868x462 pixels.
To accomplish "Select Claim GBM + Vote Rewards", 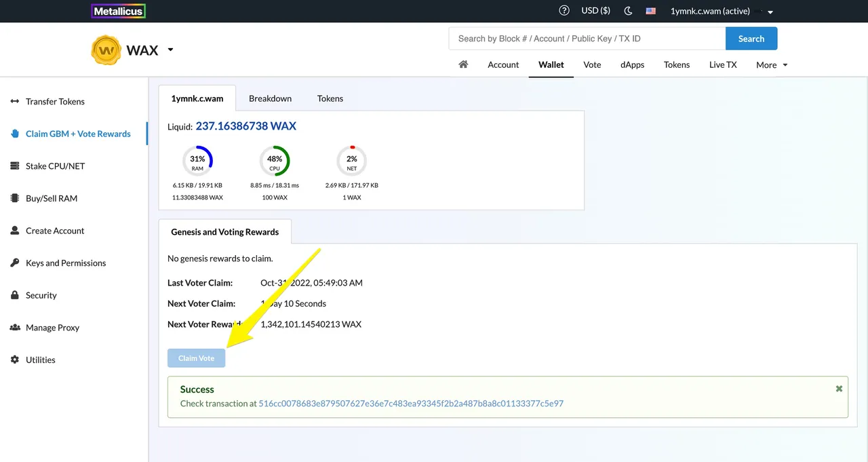I will 78,134.
